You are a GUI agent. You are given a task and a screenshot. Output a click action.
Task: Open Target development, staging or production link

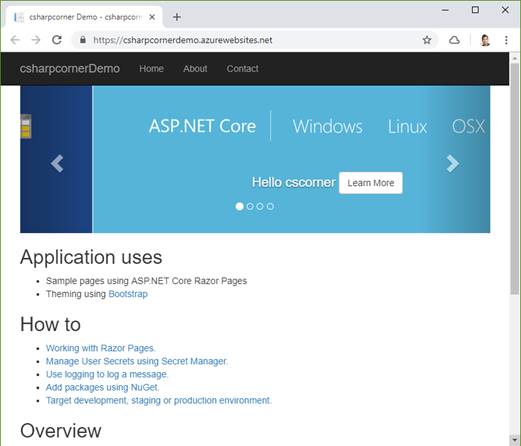[x=159, y=400]
